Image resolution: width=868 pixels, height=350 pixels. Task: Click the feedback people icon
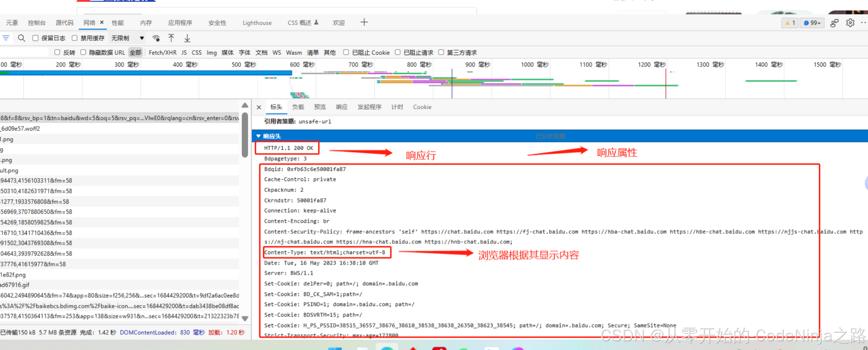tap(834, 23)
